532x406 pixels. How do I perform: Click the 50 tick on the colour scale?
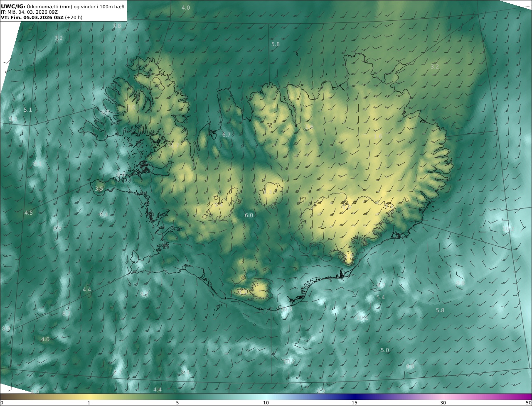point(529,403)
